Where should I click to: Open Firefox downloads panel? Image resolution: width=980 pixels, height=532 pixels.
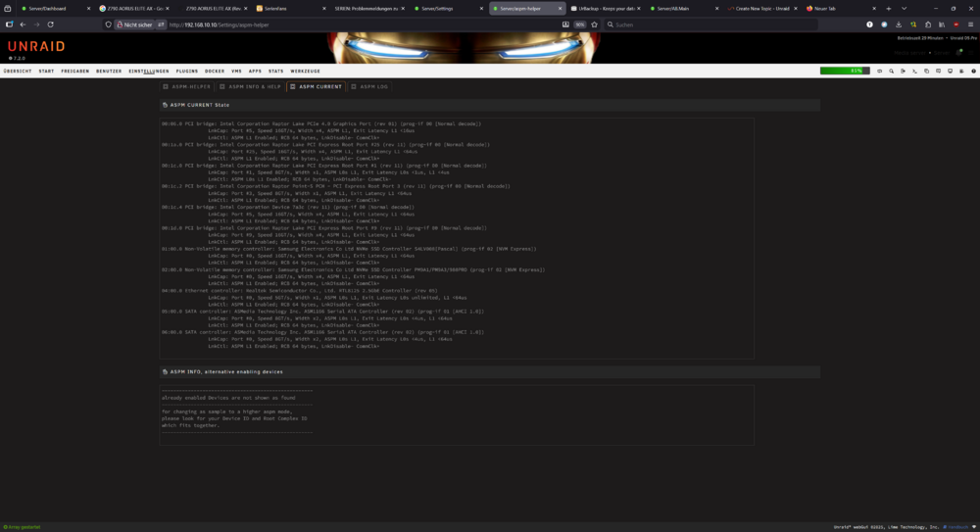pos(899,24)
